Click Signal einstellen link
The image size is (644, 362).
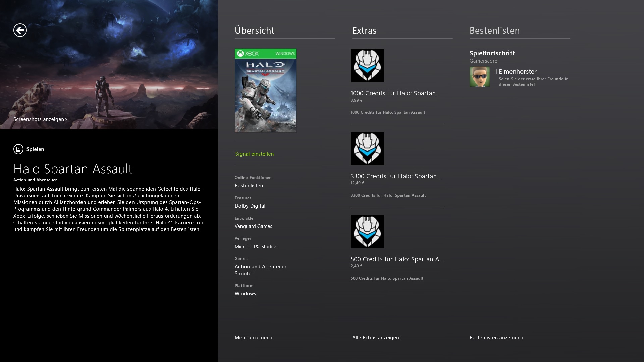click(255, 154)
